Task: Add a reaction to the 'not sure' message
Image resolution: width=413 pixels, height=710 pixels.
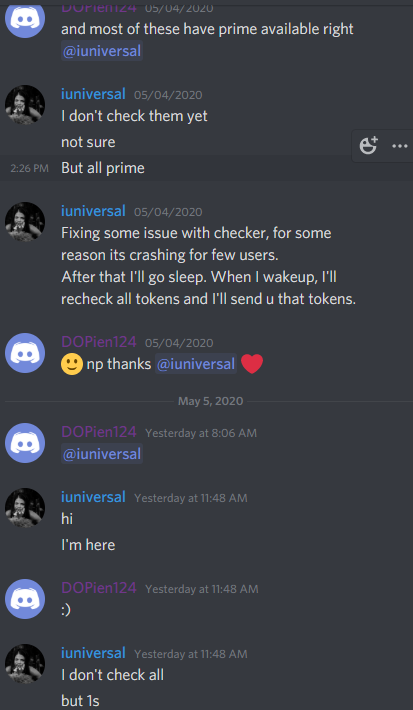Action: click(x=368, y=146)
